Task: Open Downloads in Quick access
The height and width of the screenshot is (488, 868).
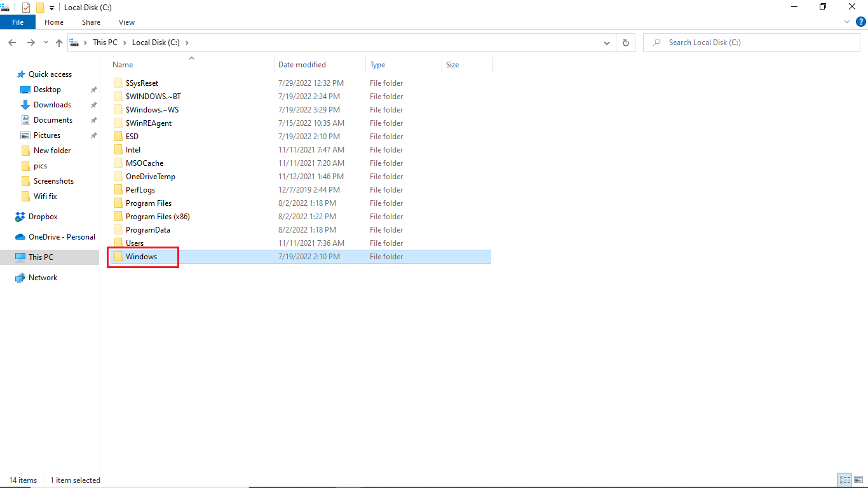Action: tap(52, 105)
